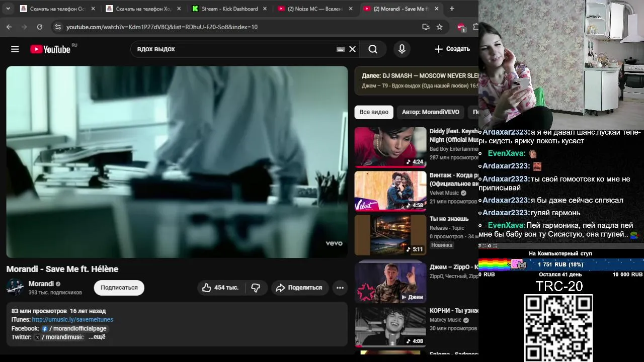Expand the description with ...ещё
This screenshot has width=644, height=362.
[97, 337]
